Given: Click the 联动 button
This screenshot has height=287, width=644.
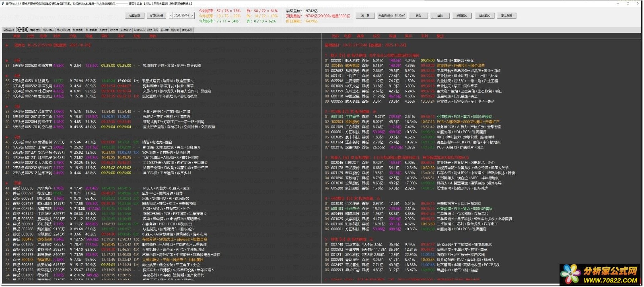Looking at the screenshot, I should (418, 16).
